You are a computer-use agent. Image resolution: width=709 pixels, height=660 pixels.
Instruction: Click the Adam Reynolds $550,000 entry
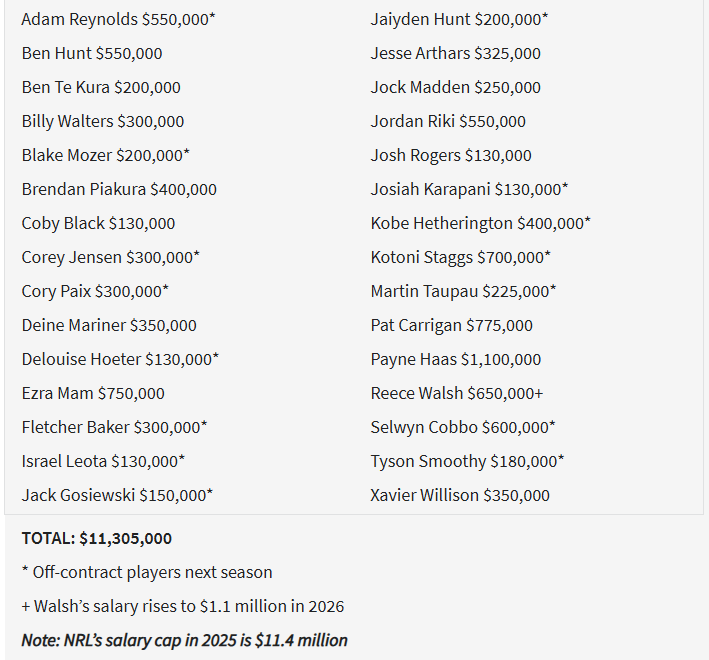point(118,19)
